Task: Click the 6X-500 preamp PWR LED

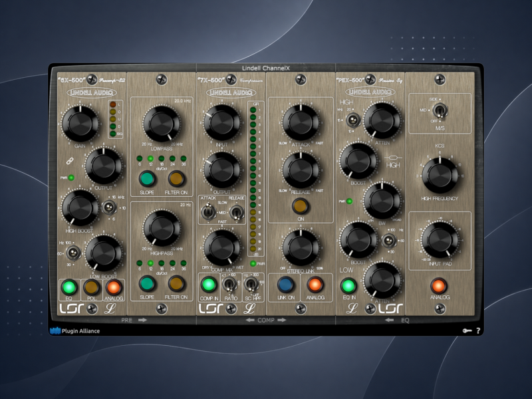Action: pyautogui.click(x=71, y=178)
